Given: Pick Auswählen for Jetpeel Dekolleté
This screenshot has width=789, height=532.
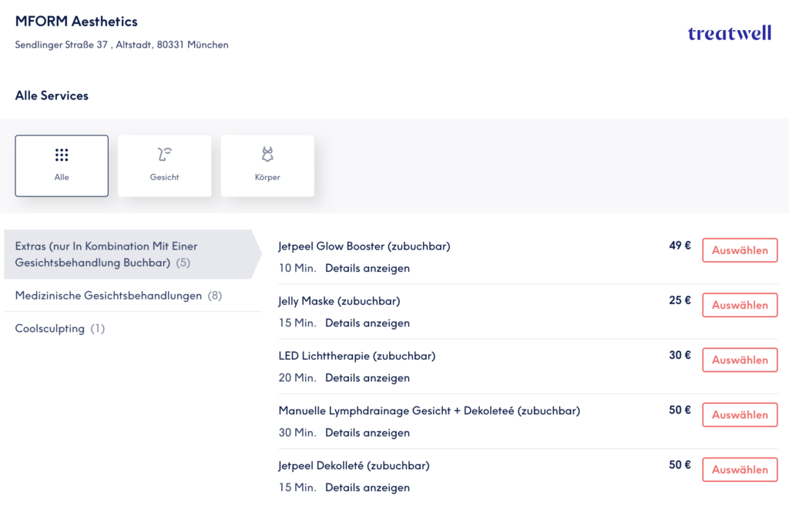Looking at the screenshot, I should pos(739,470).
